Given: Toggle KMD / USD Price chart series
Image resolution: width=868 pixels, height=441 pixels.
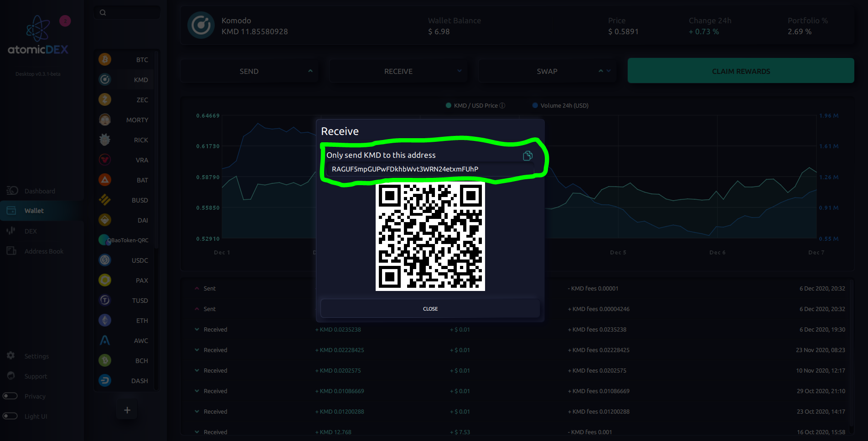Looking at the screenshot, I should pyautogui.click(x=475, y=106).
